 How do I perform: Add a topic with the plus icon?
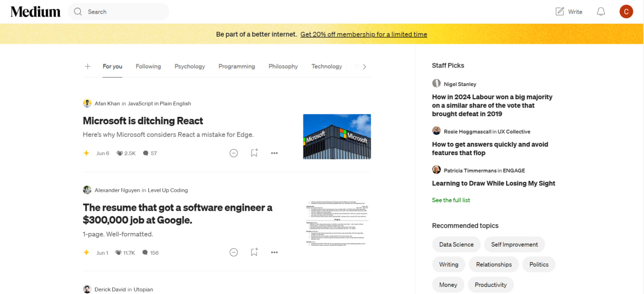click(88, 66)
